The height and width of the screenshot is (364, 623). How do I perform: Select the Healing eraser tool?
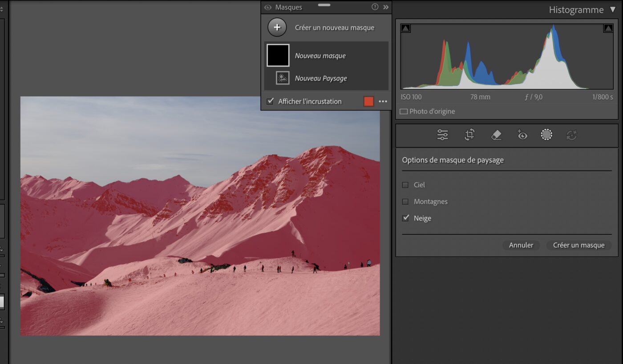pyautogui.click(x=496, y=135)
